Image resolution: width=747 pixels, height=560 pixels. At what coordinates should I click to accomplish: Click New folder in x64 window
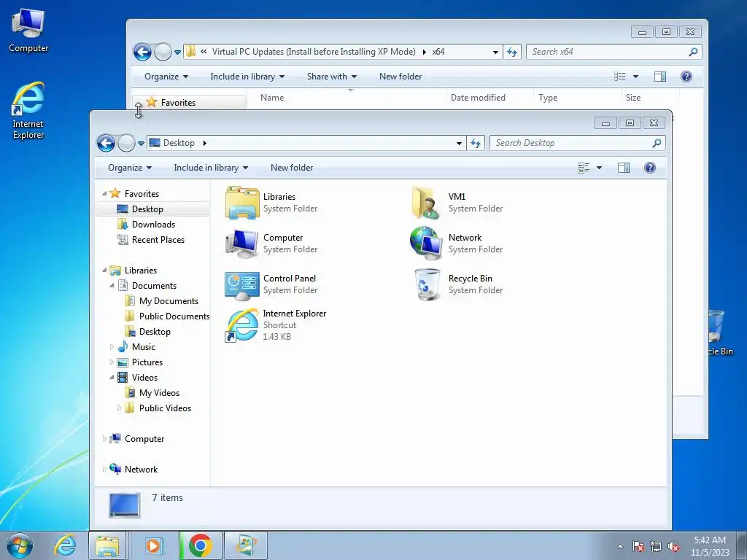(x=400, y=77)
